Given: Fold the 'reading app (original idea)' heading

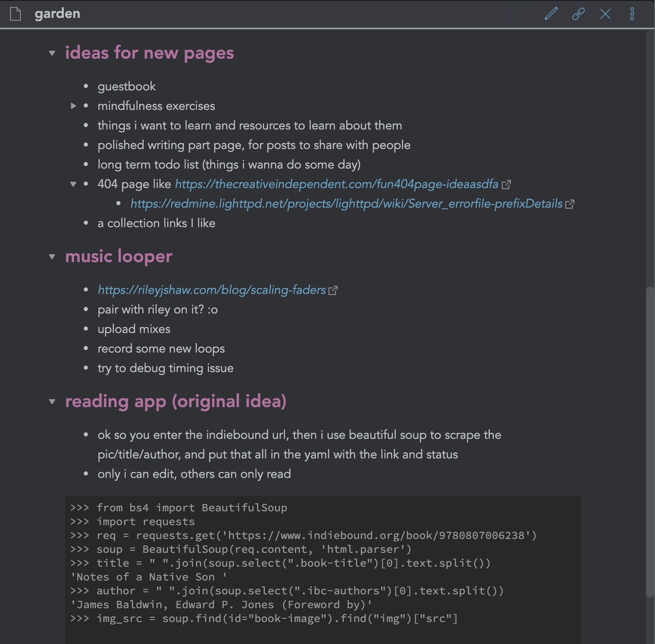Looking at the screenshot, I should pos(52,402).
